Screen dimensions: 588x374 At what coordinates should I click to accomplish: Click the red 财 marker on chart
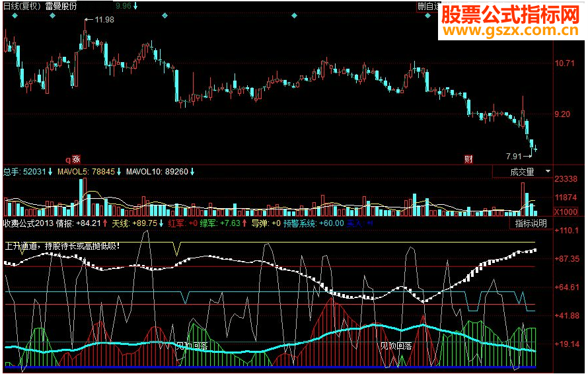469,159
